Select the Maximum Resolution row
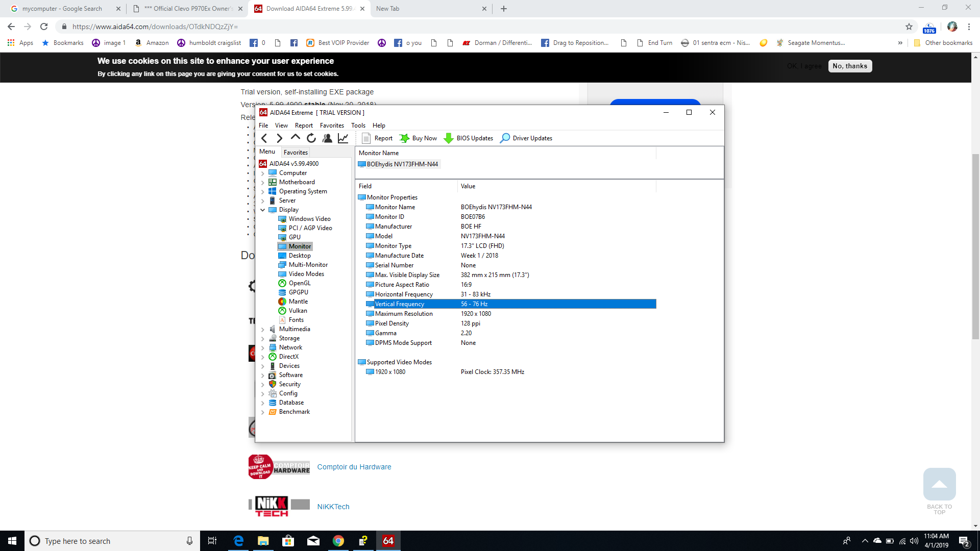980x551 pixels. (510, 314)
